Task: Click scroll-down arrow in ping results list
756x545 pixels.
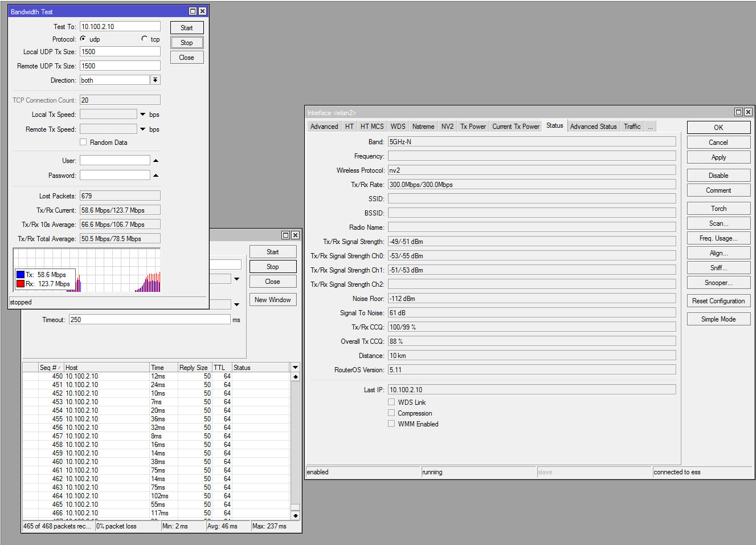Action: [295, 515]
